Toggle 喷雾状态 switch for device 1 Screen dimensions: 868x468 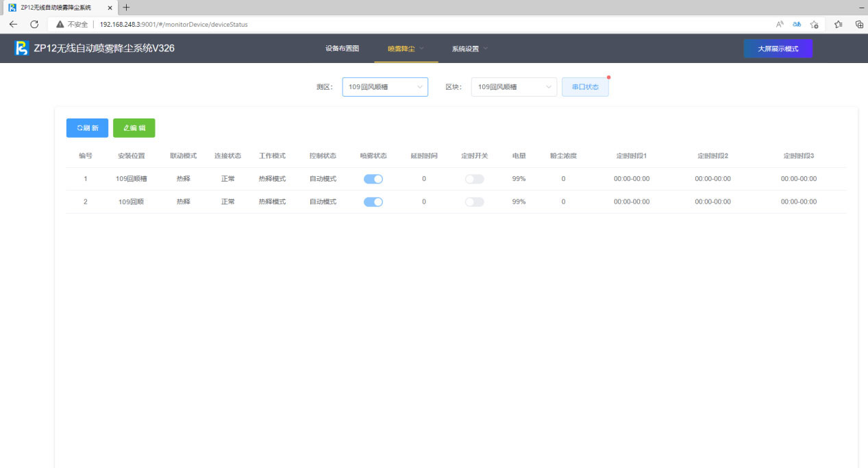point(373,179)
